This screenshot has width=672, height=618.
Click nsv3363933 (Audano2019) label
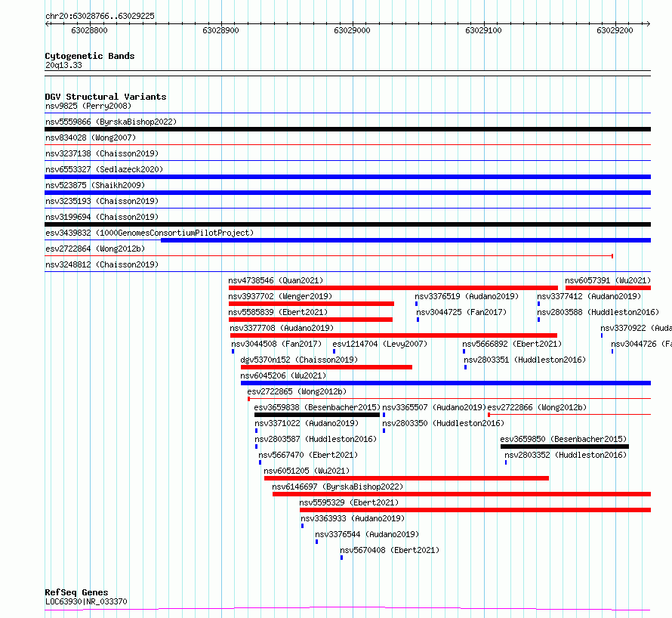pos(353,518)
